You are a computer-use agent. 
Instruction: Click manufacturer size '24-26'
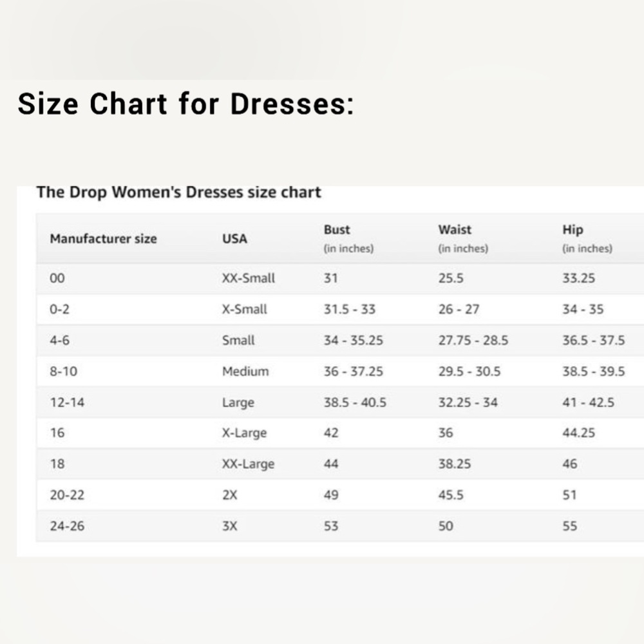(x=67, y=526)
